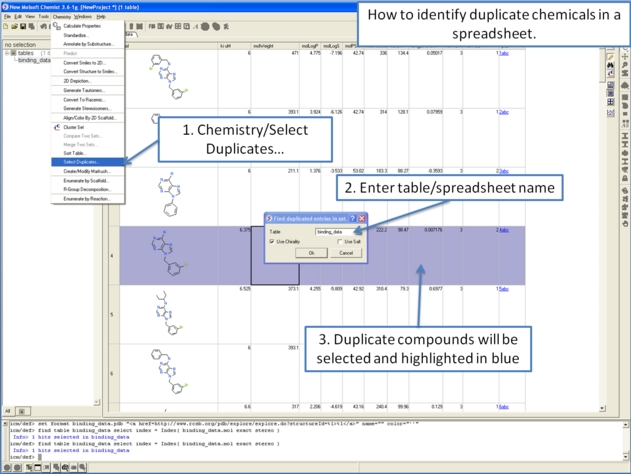Click the Calculate Properties menu icon
The image size is (631, 474).
pyautogui.click(x=56, y=26)
